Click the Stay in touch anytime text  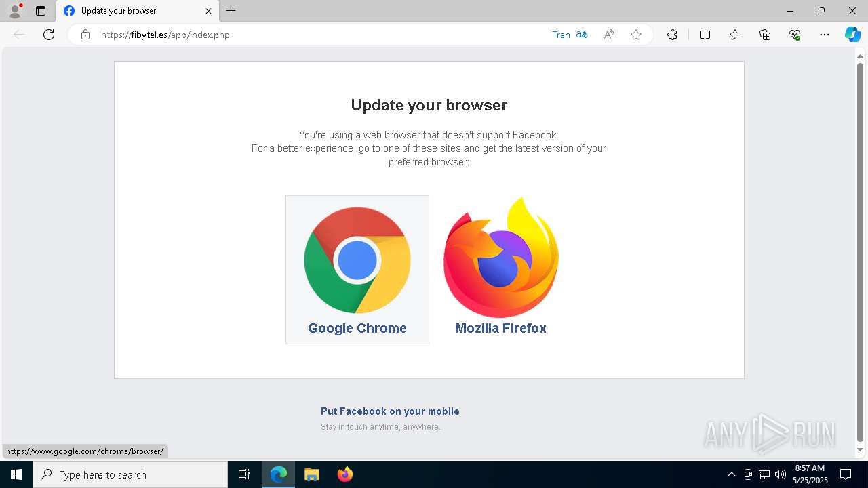(x=380, y=427)
